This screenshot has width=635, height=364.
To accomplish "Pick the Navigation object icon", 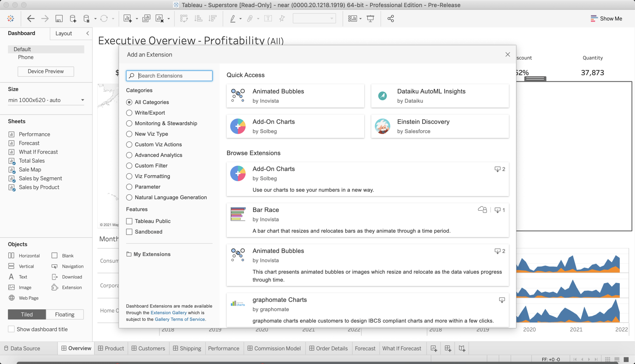I will 55,266.
